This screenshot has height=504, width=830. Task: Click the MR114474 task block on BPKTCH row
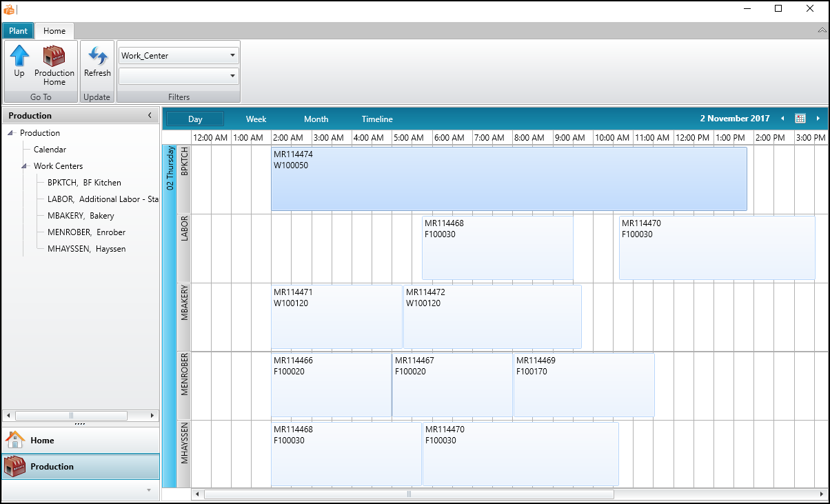pyautogui.click(x=510, y=179)
